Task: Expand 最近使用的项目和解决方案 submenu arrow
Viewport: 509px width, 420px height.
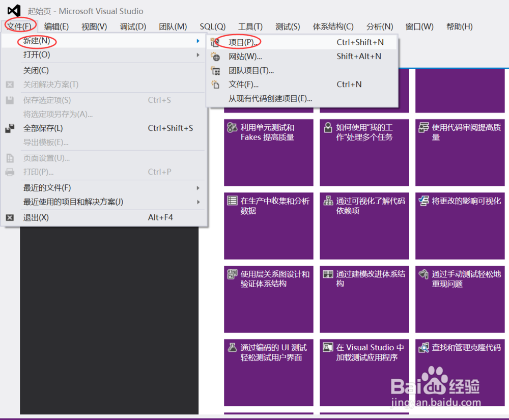Action: (x=197, y=202)
